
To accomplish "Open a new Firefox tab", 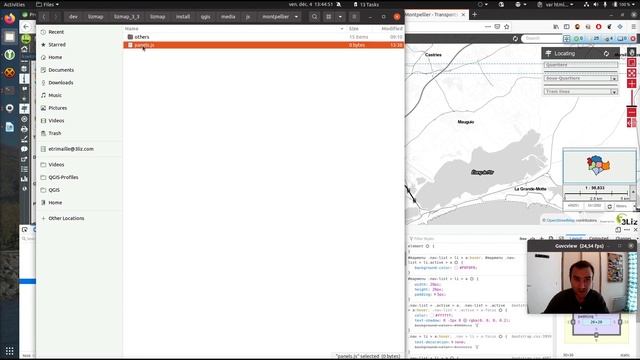I will point(474,15).
